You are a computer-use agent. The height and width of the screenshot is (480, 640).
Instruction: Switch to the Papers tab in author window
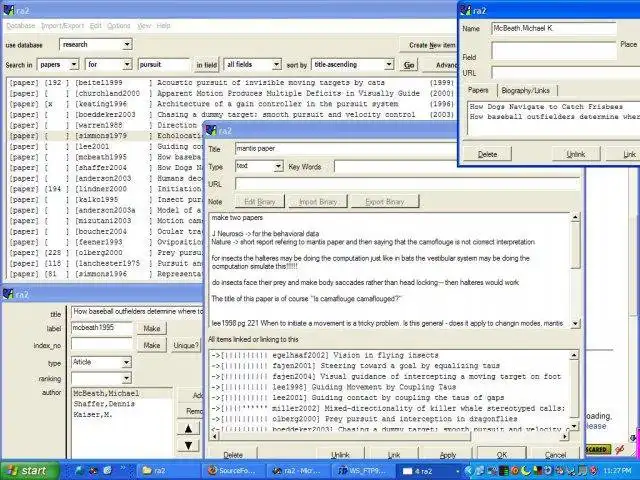click(478, 90)
